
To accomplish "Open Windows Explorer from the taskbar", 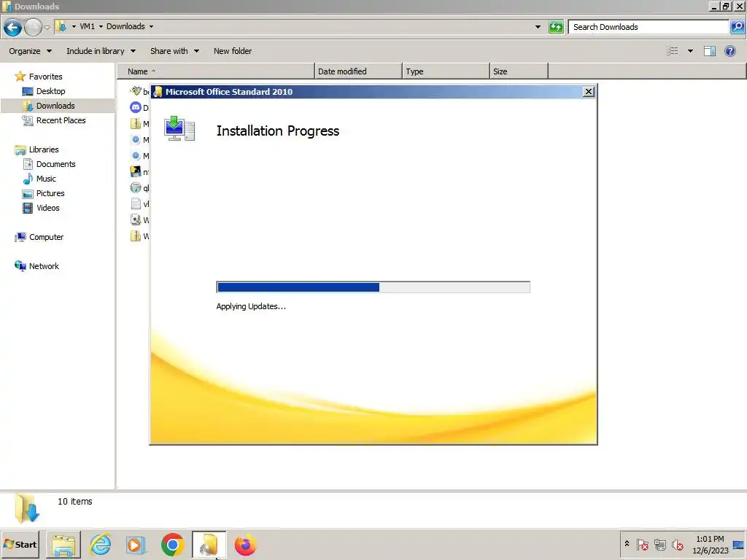I will (x=63, y=545).
